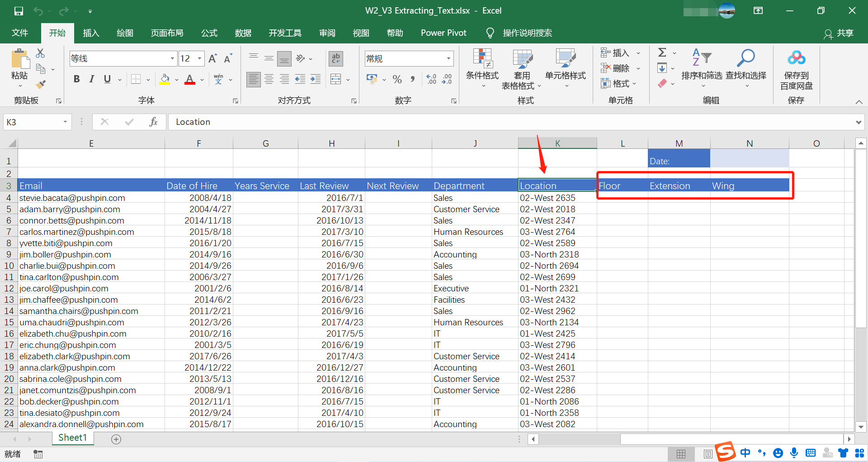
Task: Apply percent style format
Action: (x=397, y=80)
